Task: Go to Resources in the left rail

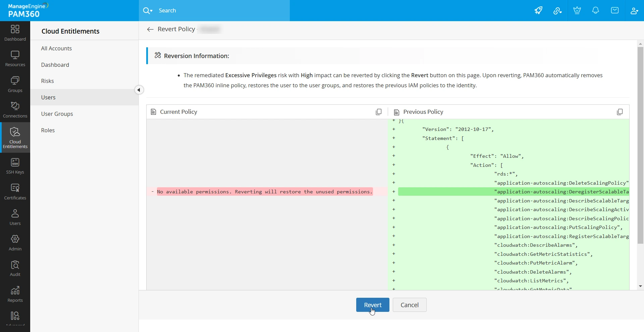Action: [x=15, y=59]
